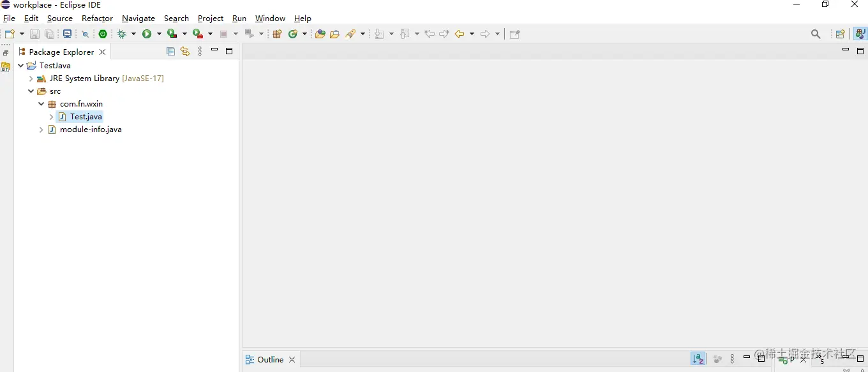The image size is (868, 372).
Task: Open the Back history dropdown arrow
Action: (x=472, y=34)
